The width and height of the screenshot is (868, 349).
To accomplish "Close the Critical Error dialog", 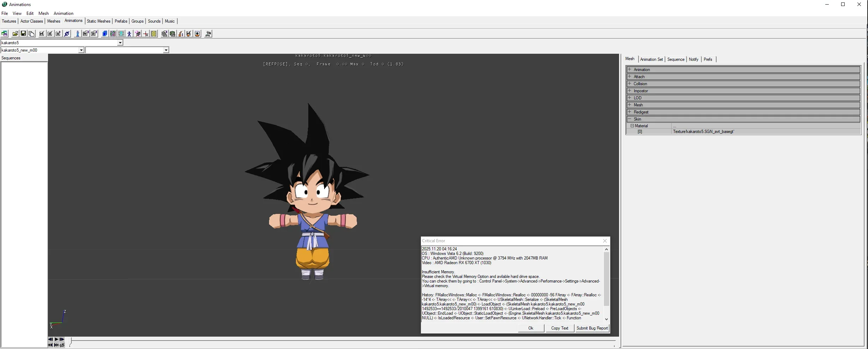I will [605, 241].
